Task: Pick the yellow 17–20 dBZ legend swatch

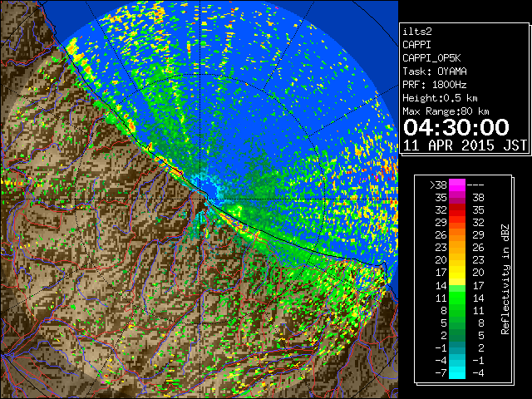Action: (457, 273)
